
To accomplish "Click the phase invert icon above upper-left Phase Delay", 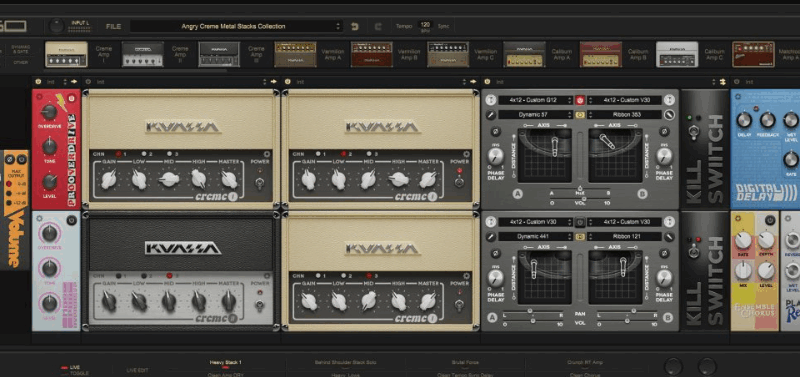I will click(495, 132).
